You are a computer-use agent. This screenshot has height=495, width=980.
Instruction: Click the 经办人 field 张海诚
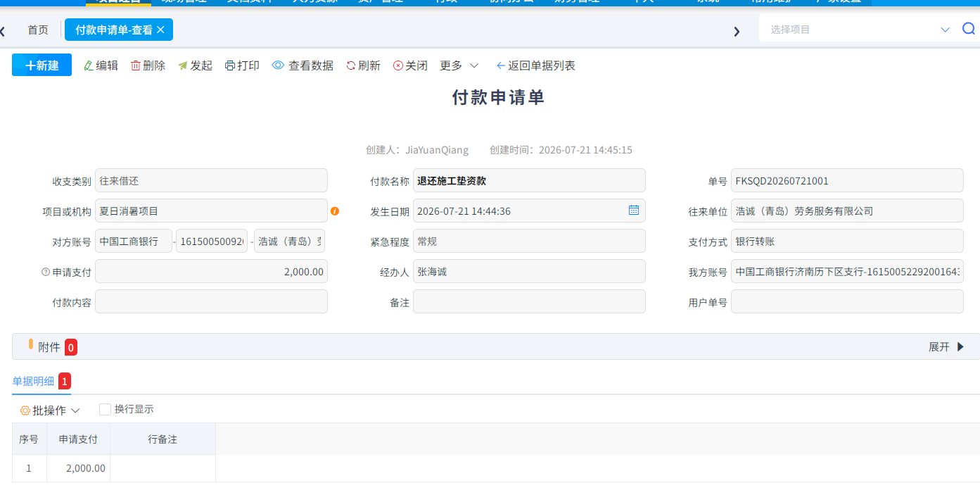529,271
